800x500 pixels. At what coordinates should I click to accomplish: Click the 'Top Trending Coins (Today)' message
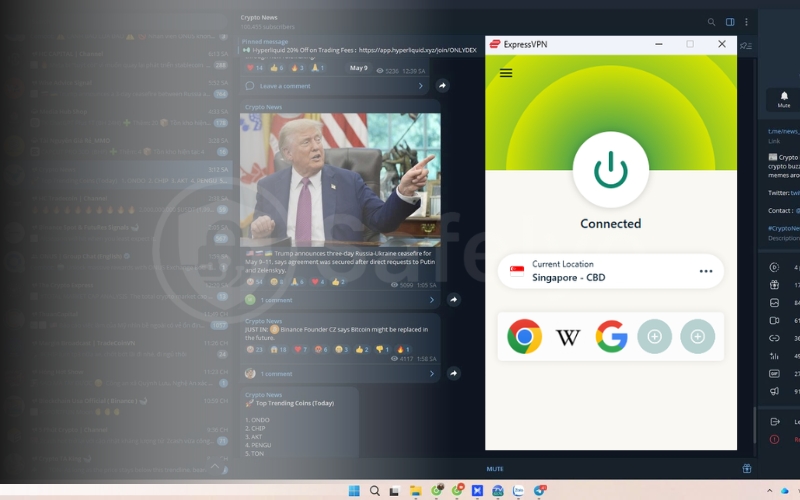[x=295, y=403]
